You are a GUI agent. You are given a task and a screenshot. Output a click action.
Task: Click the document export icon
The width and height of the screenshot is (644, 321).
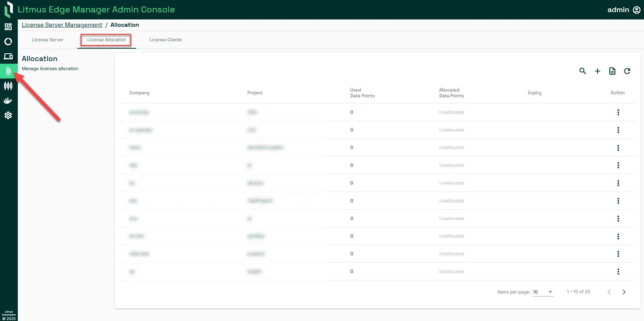click(x=612, y=71)
